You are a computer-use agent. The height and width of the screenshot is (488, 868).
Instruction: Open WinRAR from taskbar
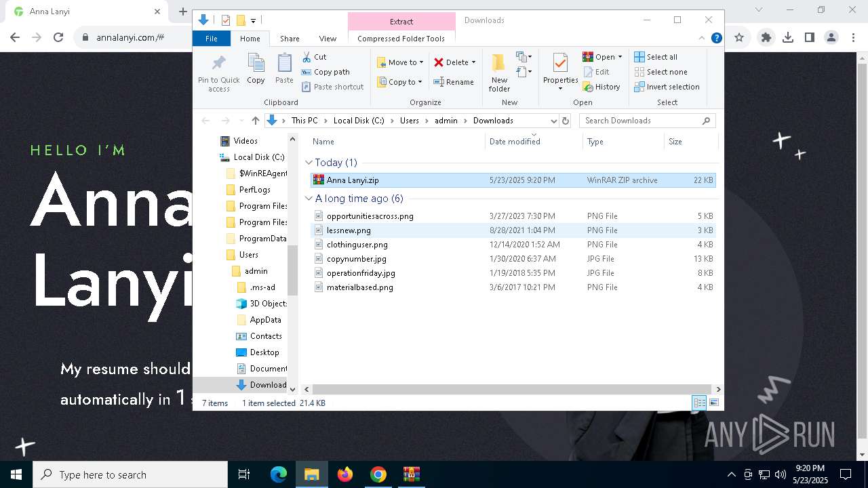pyautogui.click(x=412, y=474)
